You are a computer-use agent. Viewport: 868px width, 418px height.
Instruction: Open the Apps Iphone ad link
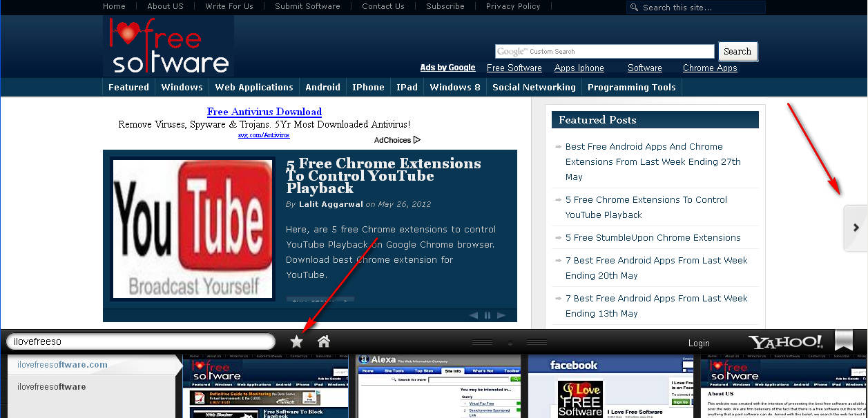point(579,68)
